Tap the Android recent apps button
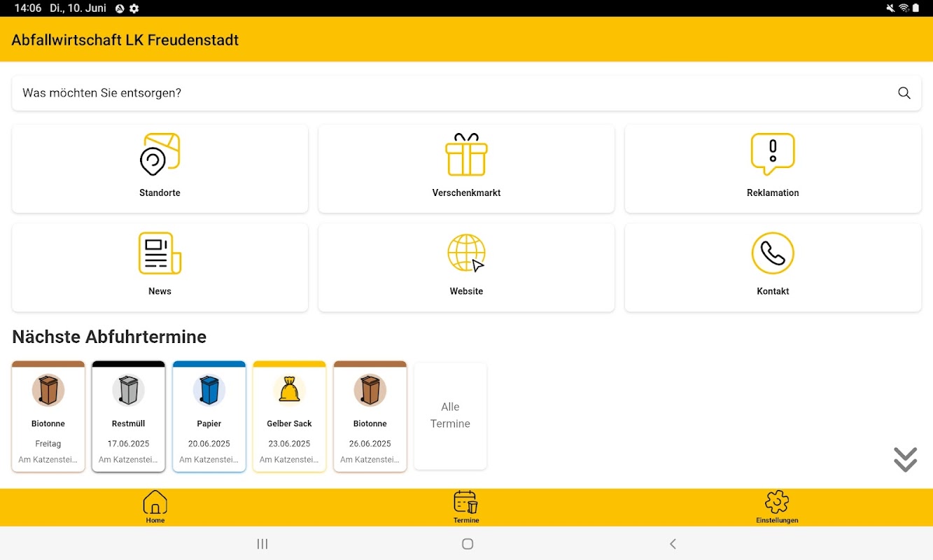 262,544
